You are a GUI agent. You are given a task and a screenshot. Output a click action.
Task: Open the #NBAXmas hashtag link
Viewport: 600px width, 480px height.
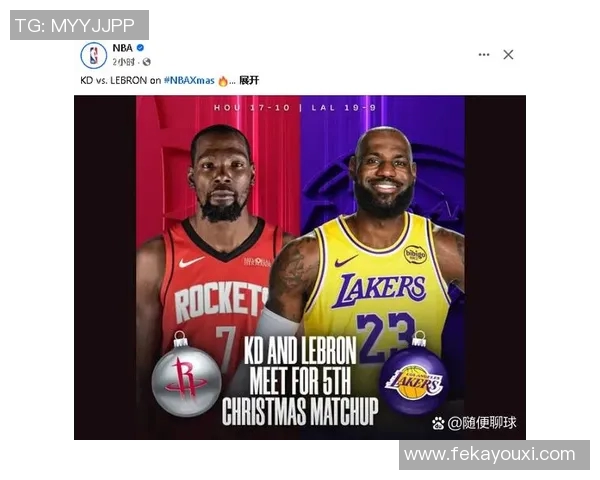click(189, 80)
